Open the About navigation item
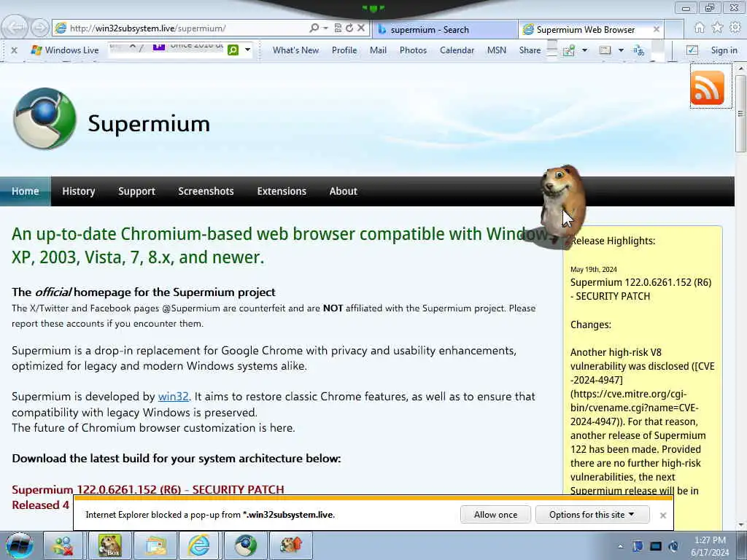 tap(343, 191)
